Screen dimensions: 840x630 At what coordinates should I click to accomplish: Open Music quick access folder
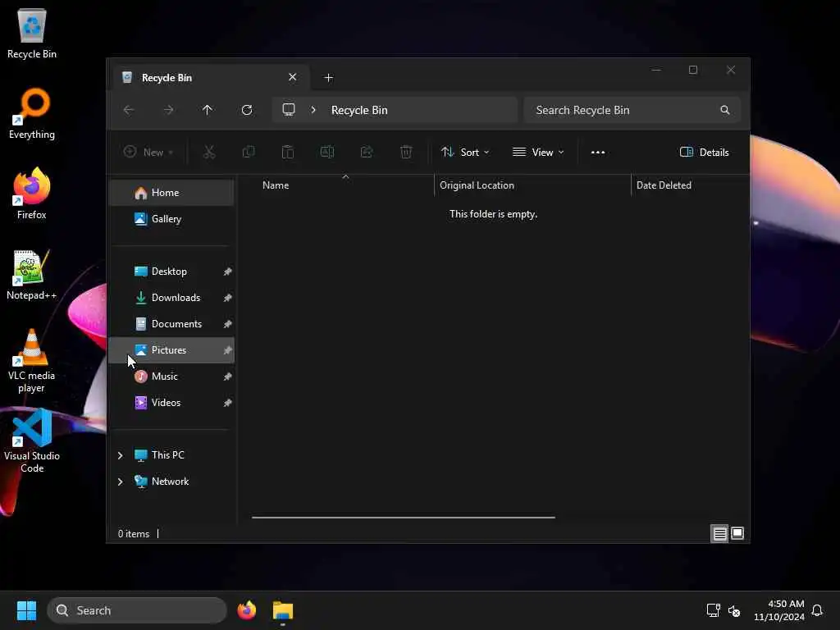pyautogui.click(x=171, y=376)
